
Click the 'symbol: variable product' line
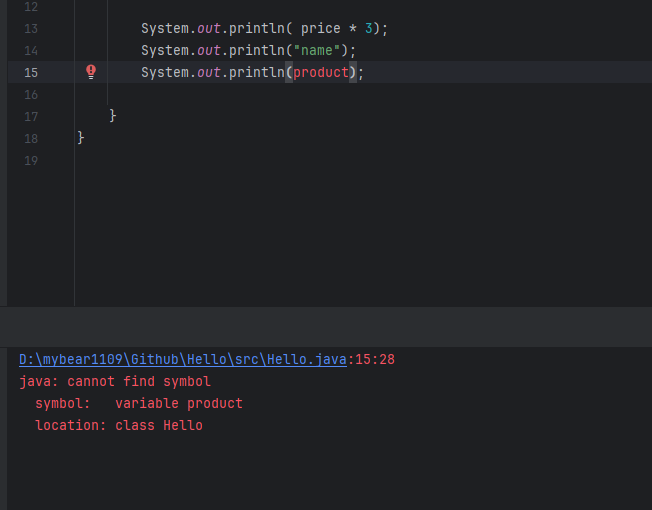pos(139,404)
